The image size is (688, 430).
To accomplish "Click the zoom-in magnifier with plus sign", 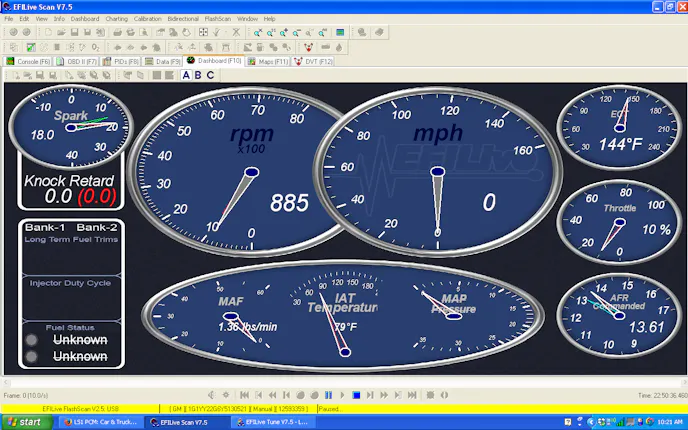I will coord(284,32).
